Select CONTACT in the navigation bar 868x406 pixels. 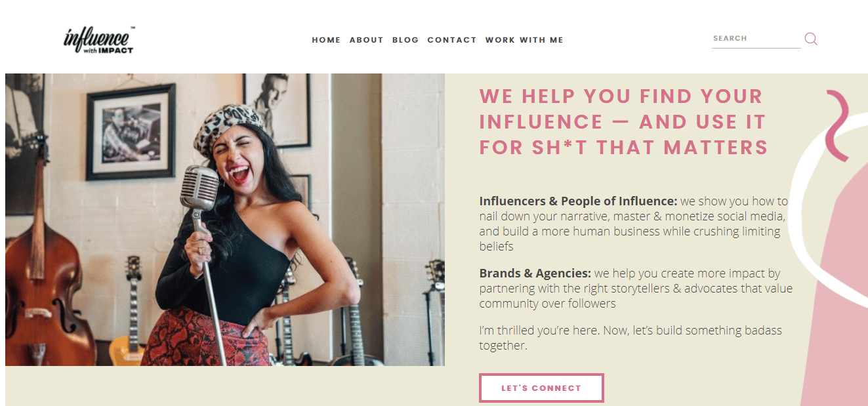click(x=452, y=40)
